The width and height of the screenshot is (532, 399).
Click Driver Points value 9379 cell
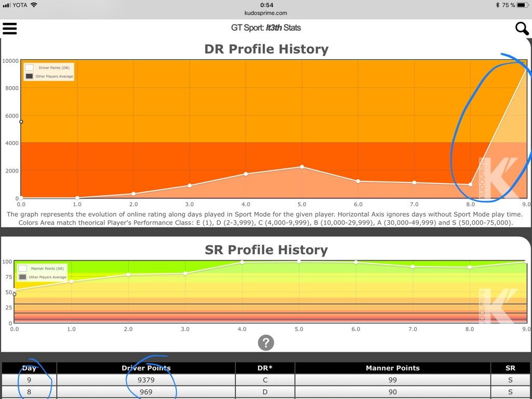pos(146,380)
